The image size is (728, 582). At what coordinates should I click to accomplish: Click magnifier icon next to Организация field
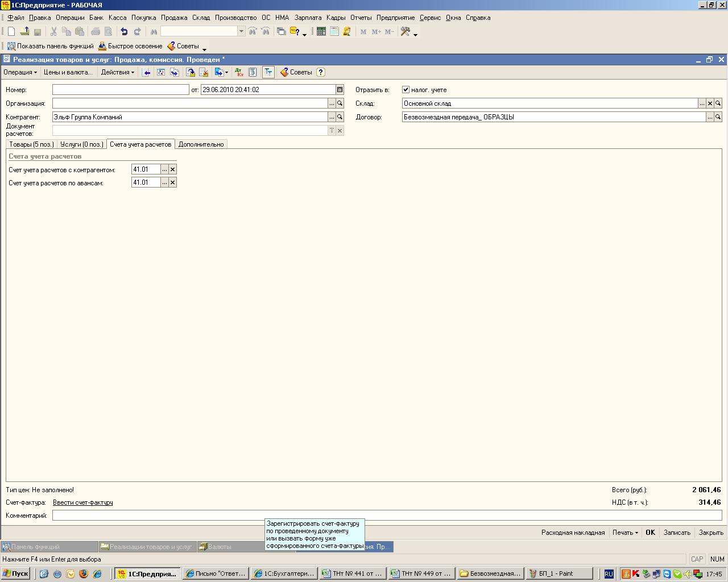pyautogui.click(x=340, y=103)
